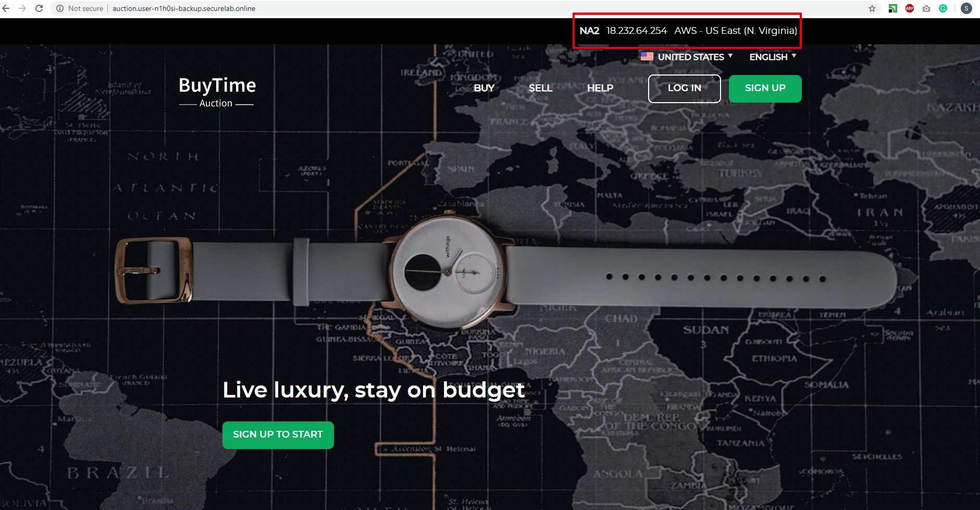Open the green cast extension icon
Viewport: 980px width, 510px height.
tap(893, 8)
